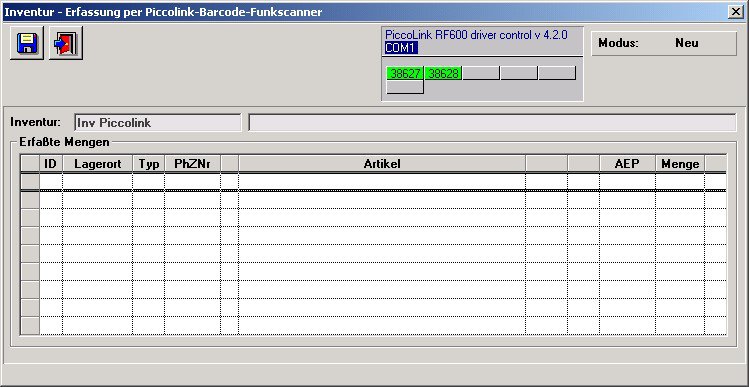Click the highlighted COM1 port label

(x=401, y=48)
